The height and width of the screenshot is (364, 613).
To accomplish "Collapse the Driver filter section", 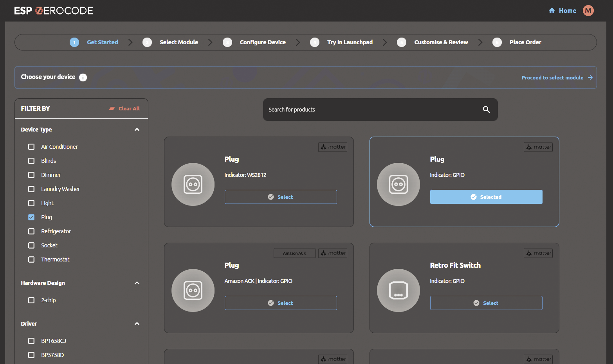I will 137,324.
